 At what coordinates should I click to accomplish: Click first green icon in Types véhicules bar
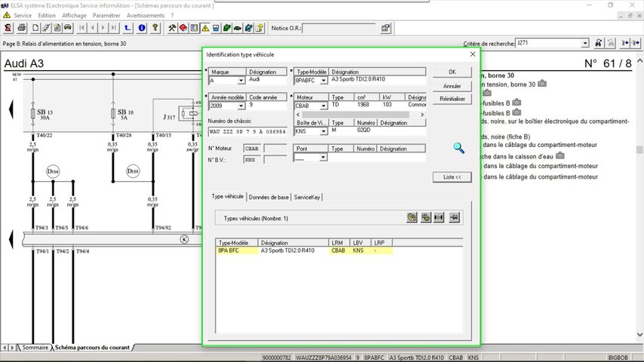point(412,217)
